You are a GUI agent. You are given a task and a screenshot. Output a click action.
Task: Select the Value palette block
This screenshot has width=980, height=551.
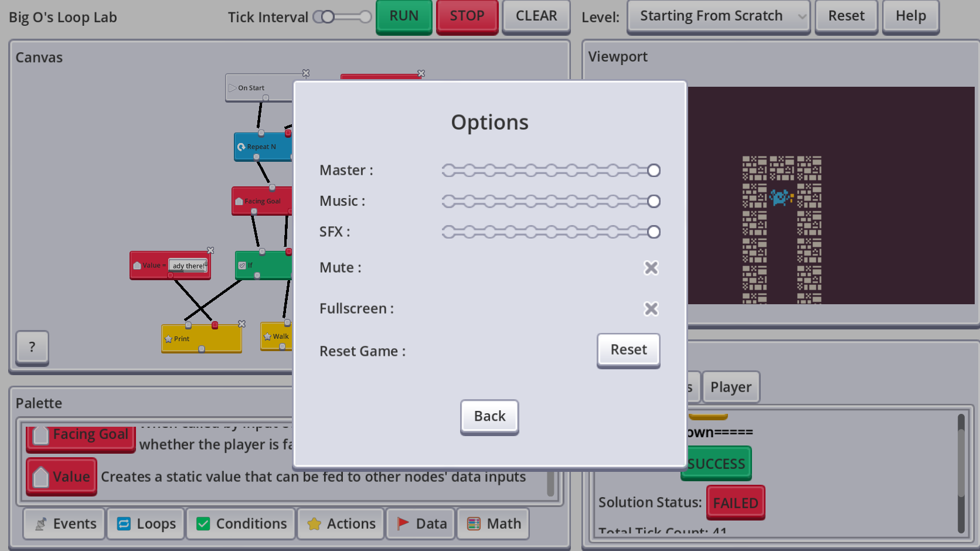click(x=62, y=477)
